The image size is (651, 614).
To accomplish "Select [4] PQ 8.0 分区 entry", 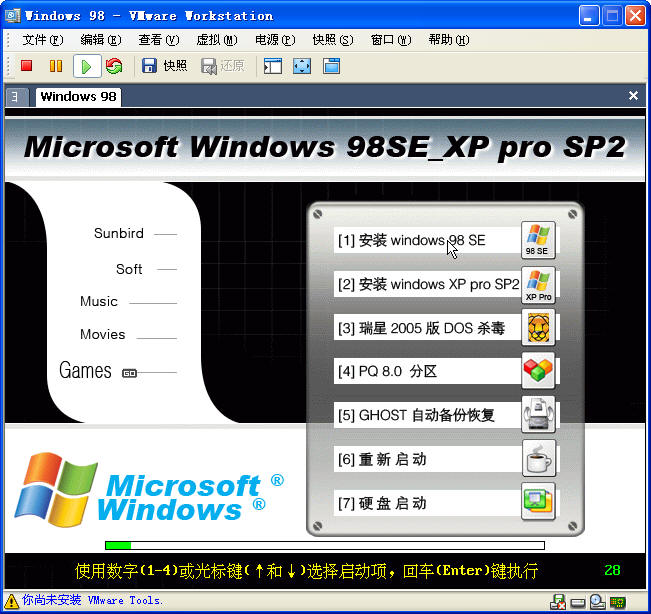I will pyautogui.click(x=427, y=371).
